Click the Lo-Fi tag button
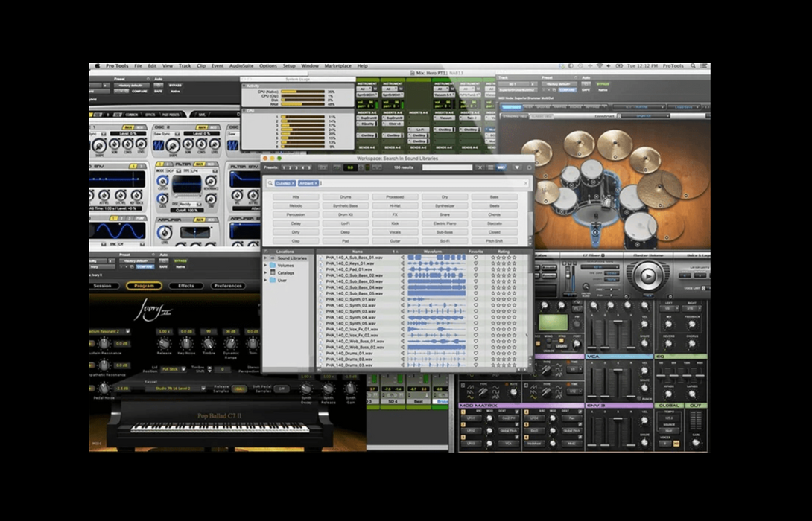 345,223
